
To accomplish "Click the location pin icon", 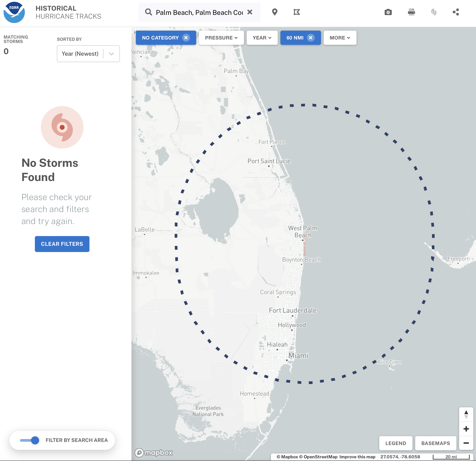I will (275, 12).
